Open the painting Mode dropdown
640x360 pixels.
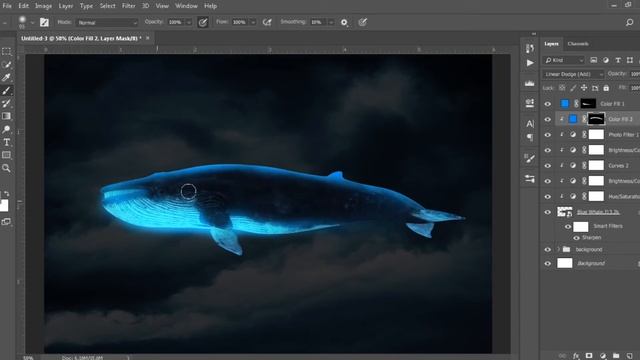click(107, 22)
